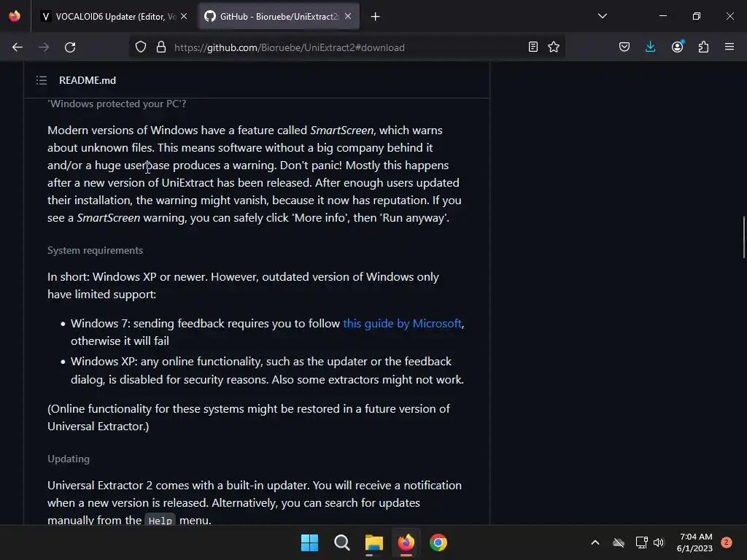747x560 pixels.
Task: Open the Firefox application hamburger menu
Action: [729, 47]
